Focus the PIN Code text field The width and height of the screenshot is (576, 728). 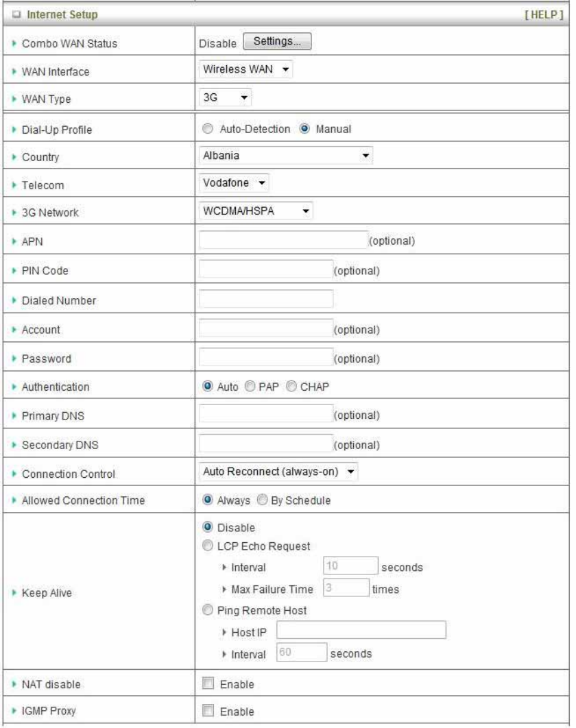(265, 269)
